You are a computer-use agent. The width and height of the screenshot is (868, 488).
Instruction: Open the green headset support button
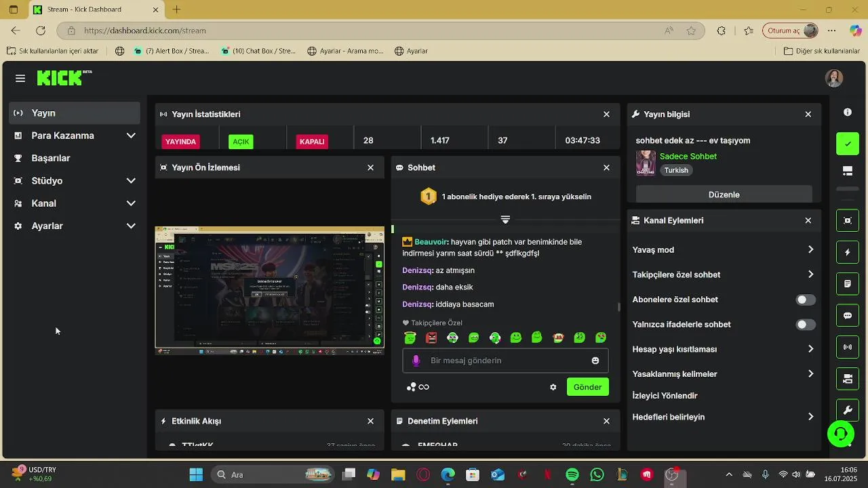(841, 434)
